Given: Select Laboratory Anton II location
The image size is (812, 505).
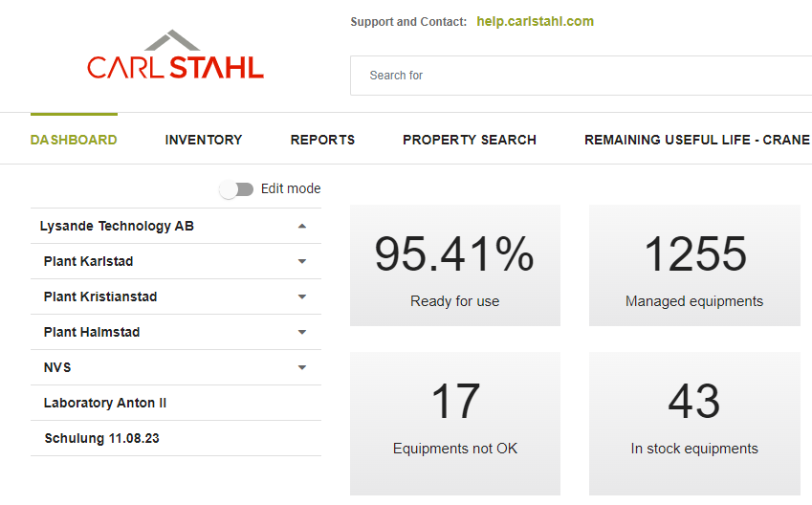Looking at the screenshot, I should [105, 404].
